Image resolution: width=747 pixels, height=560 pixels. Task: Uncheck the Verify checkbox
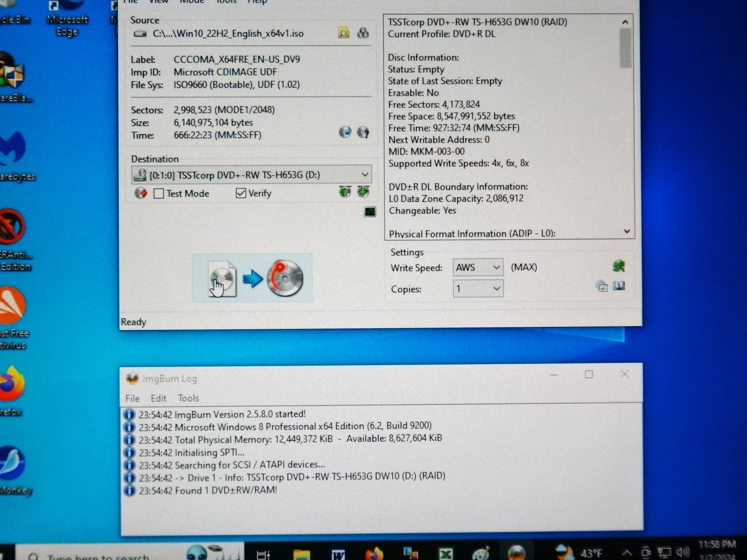pyautogui.click(x=241, y=193)
